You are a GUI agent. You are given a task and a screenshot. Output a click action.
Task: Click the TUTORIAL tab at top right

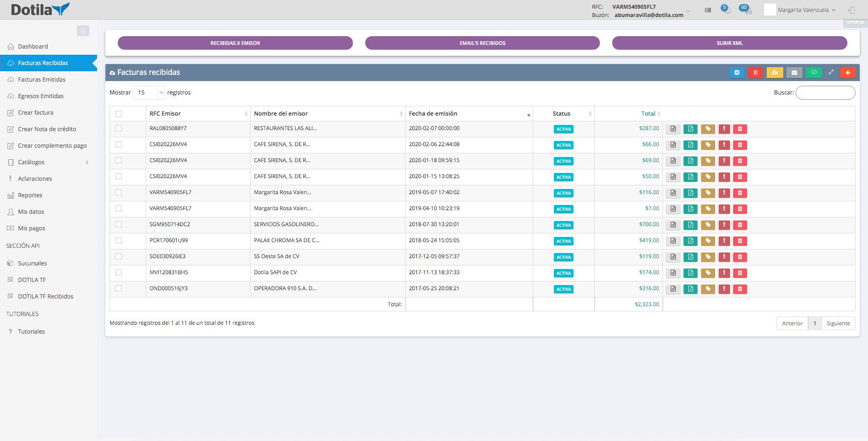(855, 23)
